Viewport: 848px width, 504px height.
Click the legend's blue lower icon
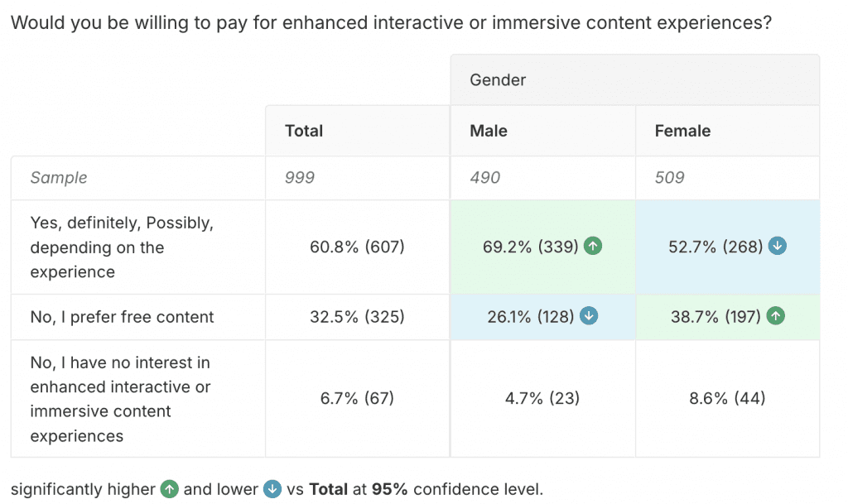coord(272,489)
